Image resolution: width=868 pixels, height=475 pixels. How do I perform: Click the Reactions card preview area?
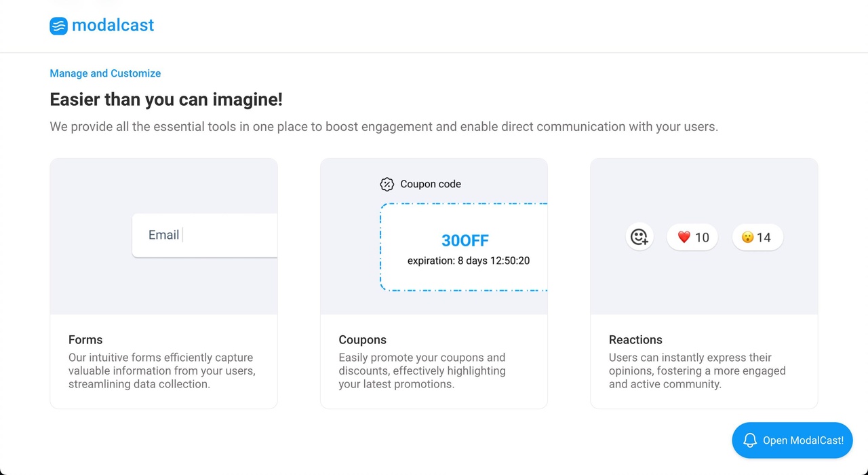pos(704,285)
